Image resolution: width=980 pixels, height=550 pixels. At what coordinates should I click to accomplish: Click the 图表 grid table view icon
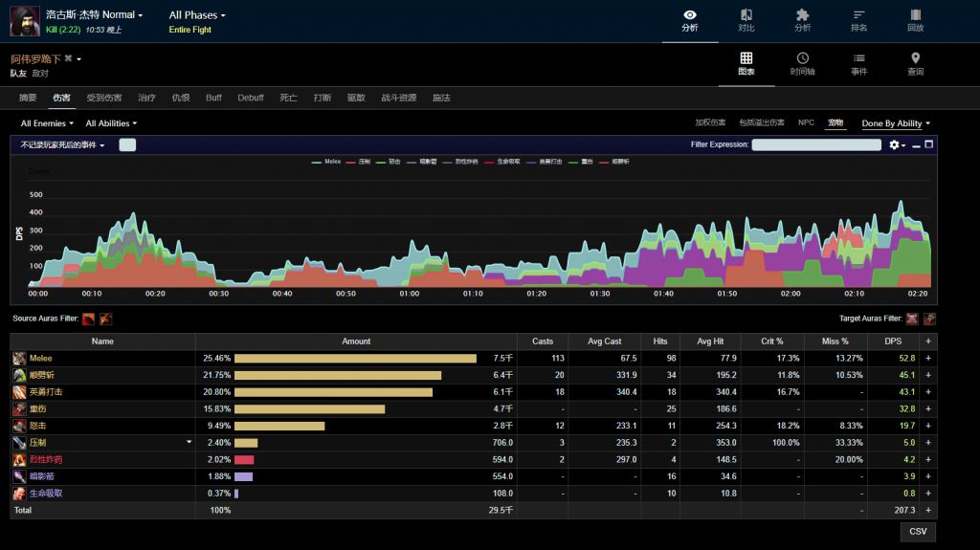746,58
